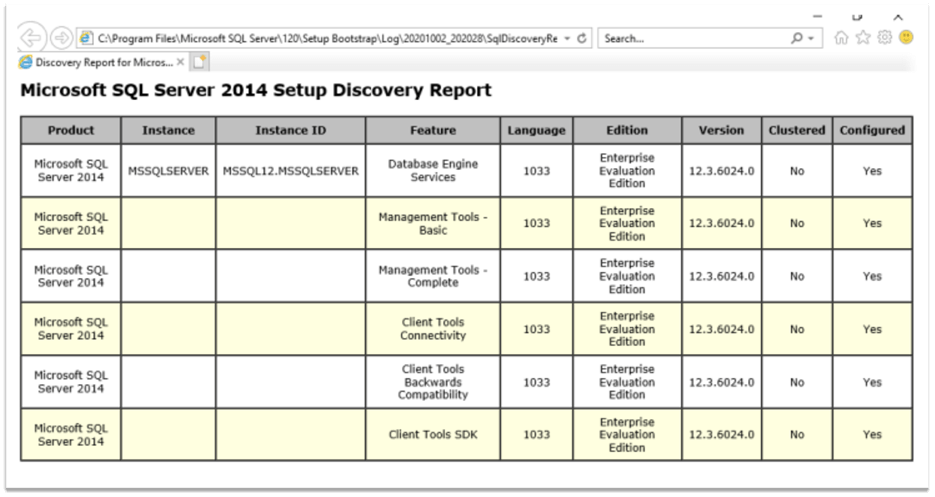Open a new blank tab
The height and width of the screenshot is (497, 935).
200,62
